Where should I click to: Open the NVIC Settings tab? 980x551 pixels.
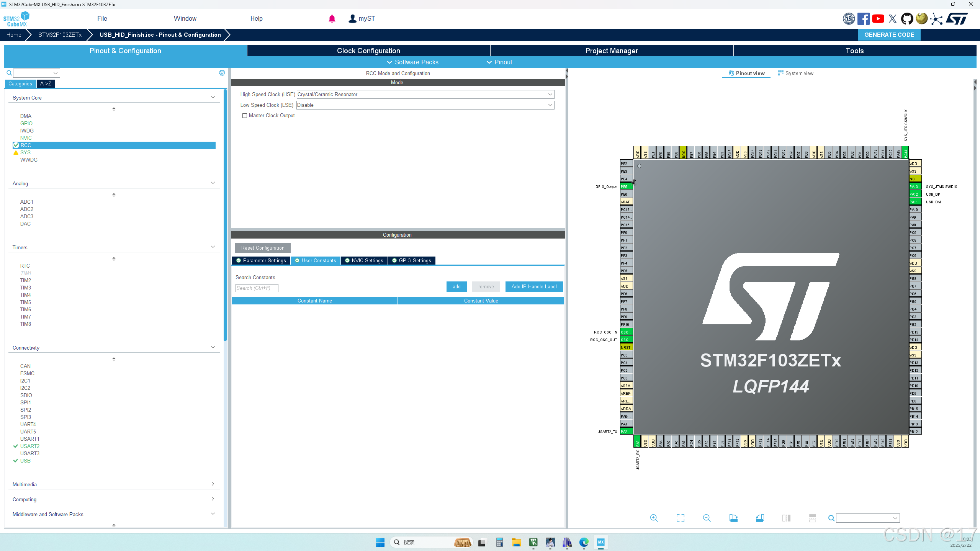[364, 260]
